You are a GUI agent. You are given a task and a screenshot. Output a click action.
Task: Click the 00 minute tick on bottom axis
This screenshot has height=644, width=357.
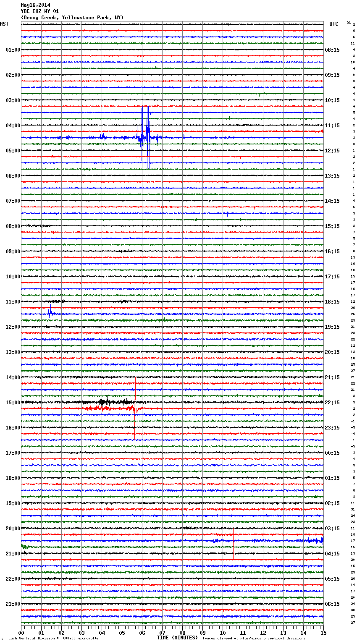[21, 632]
